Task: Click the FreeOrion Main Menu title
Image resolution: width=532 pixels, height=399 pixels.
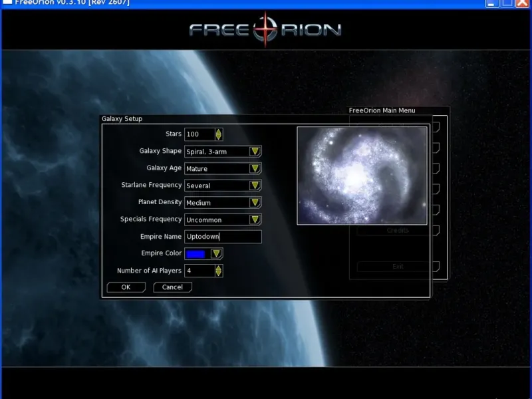Action: point(382,110)
